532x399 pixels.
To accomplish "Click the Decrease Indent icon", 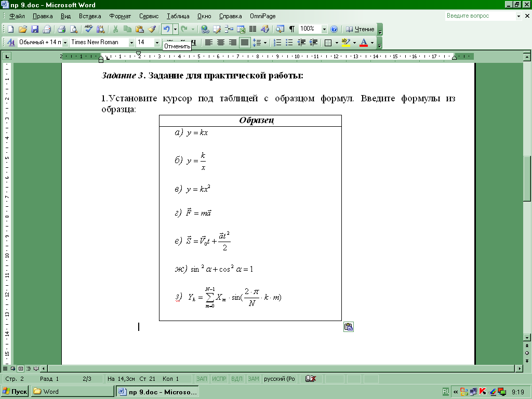I will (301, 43).
